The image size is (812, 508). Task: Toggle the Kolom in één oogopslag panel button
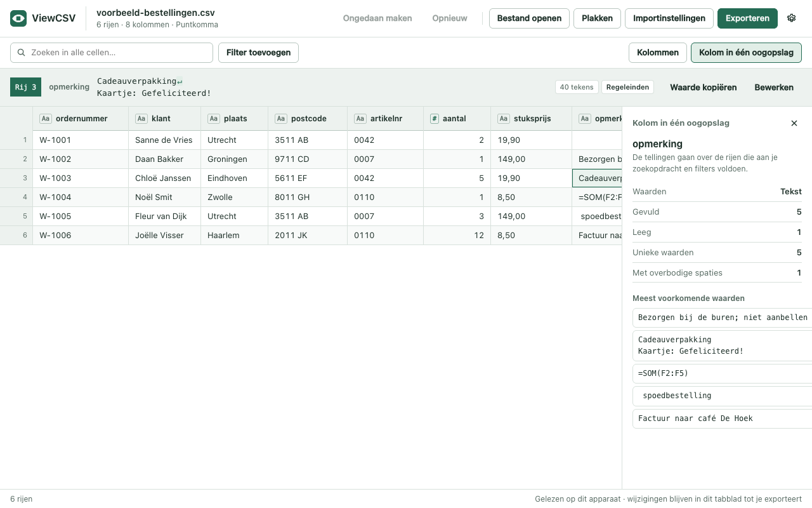pos(746,53)
